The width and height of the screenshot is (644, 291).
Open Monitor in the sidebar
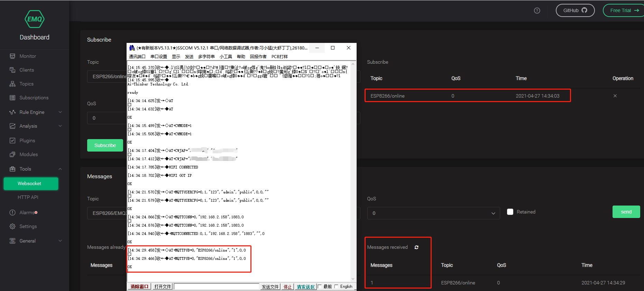[x=28, y=56]
